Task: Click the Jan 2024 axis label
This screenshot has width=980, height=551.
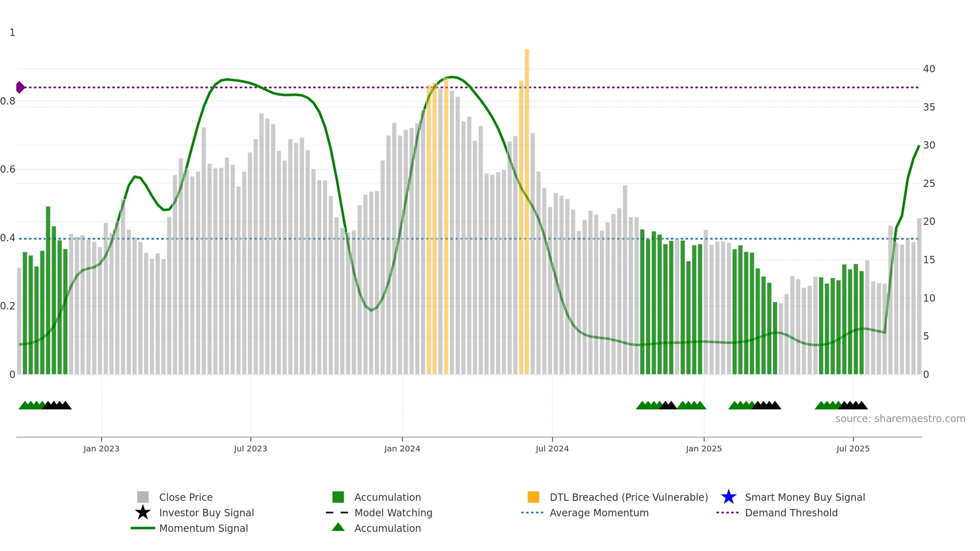Action: point(402,449)
